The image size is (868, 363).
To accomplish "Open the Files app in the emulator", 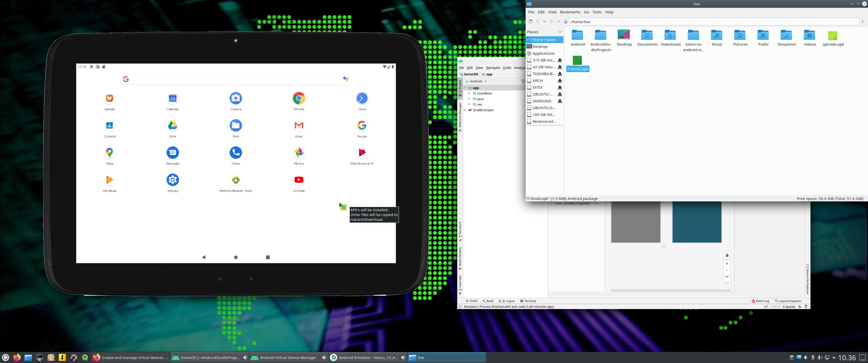I will tap(236, 126).
